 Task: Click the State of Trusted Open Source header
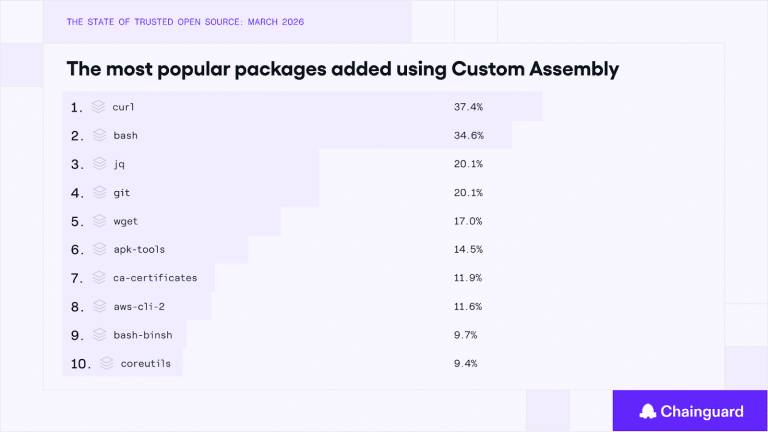[183, 20]
